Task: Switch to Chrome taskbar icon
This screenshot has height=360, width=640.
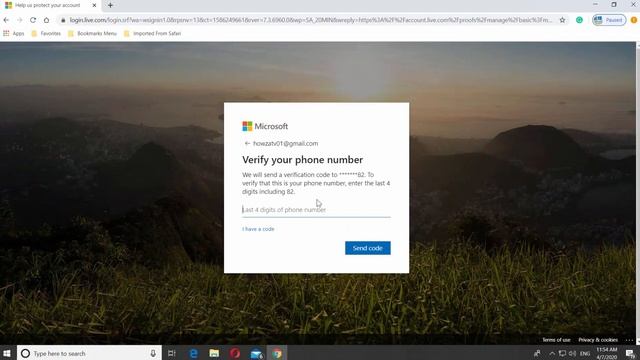Action: 277,353
